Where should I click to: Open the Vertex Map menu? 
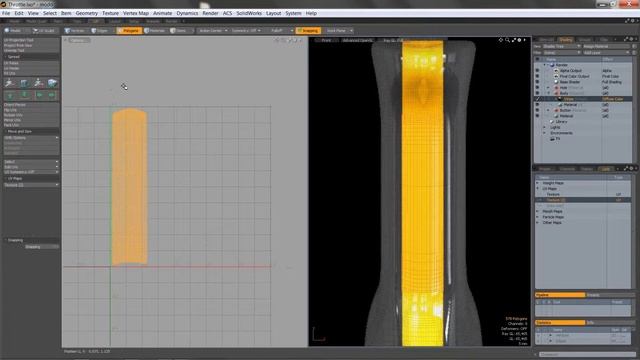(136, 13)
